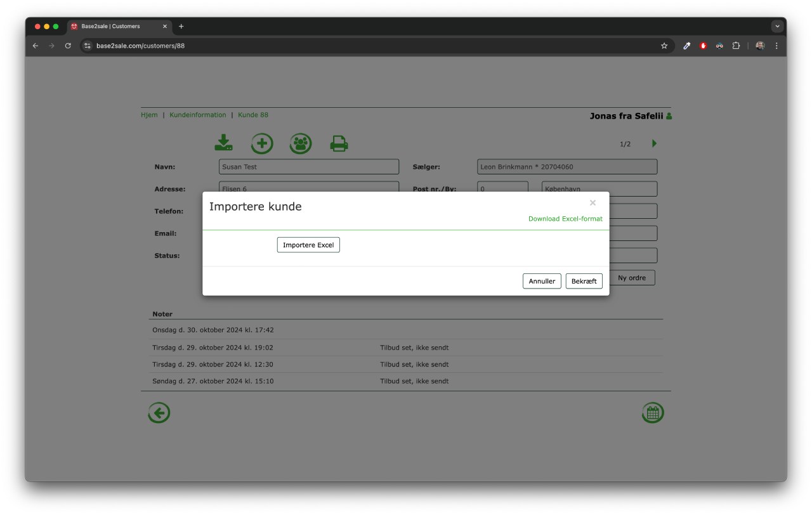Open the customer group icon
Screen dimensions: 812x515
tap(301, 143)
